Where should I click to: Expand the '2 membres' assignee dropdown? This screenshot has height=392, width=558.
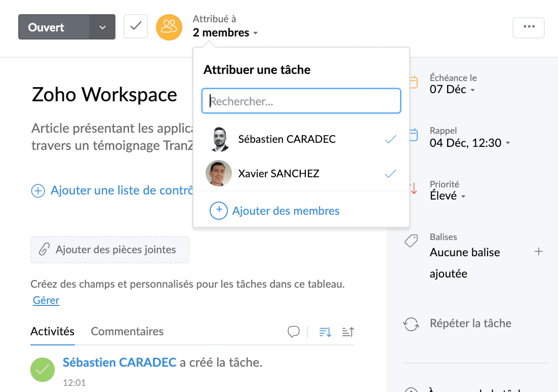(x=225, y=33)
